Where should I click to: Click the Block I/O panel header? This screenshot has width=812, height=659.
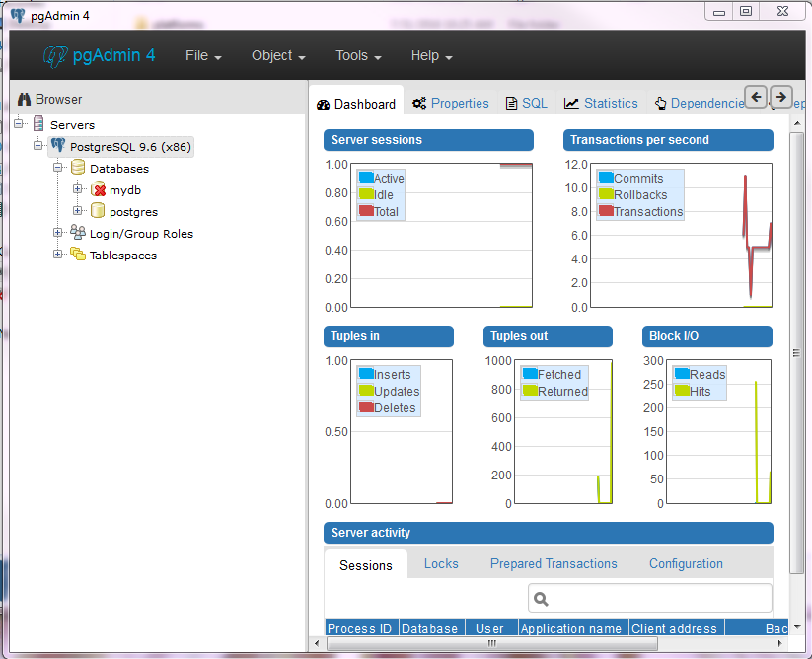pyautogui.click(x=706, y=336)
